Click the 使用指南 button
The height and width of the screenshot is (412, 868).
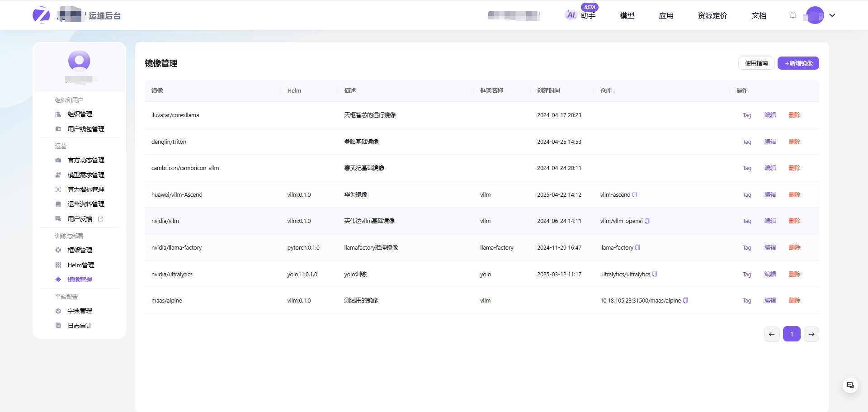756,63
